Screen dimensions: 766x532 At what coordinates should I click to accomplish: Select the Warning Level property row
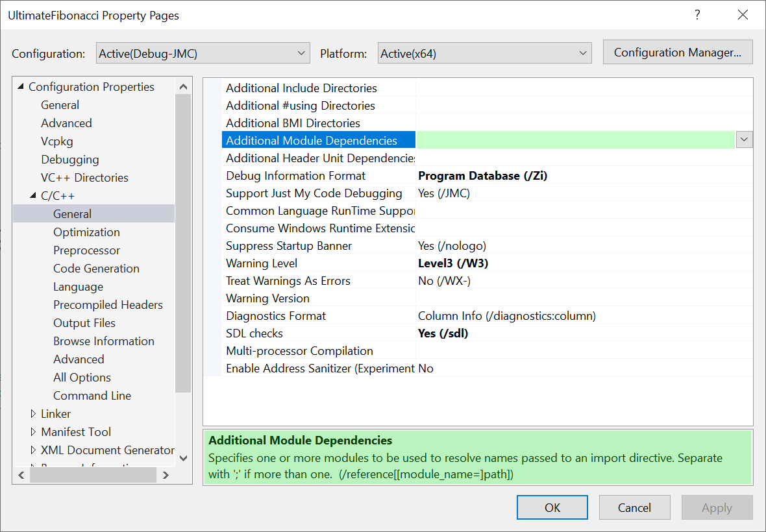tap(262, 263)
